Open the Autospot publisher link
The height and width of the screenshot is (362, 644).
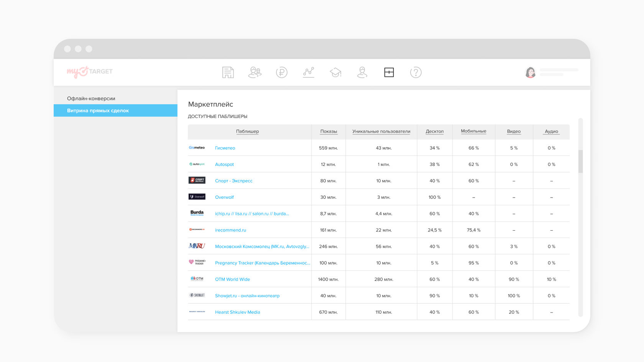224,164
